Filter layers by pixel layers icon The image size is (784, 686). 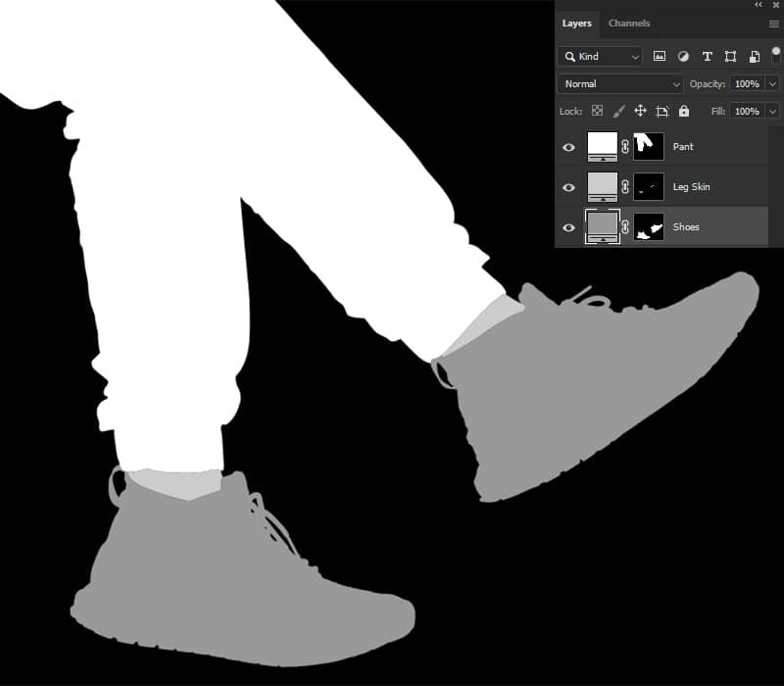tap(660, 57)
